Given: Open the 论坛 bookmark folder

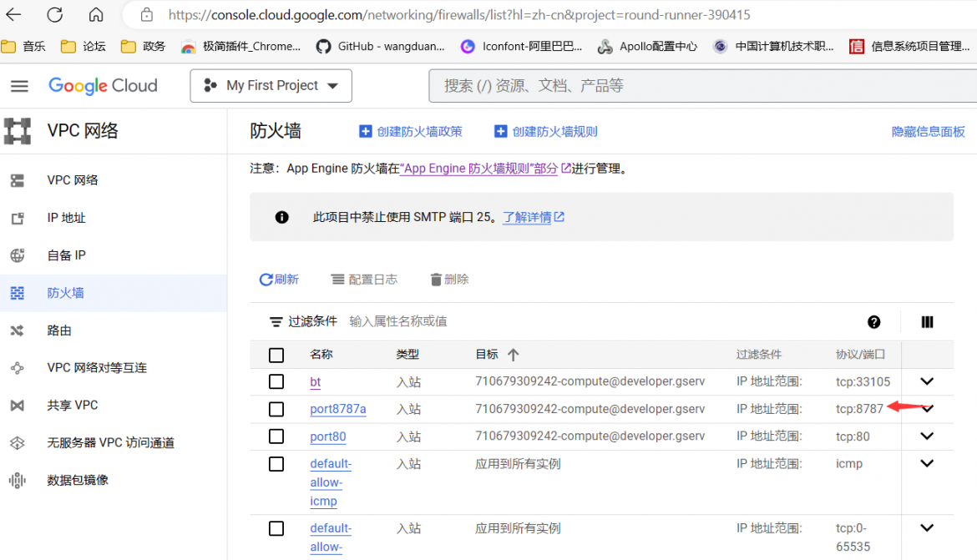Looking at the screenshot, I should tap(83, 46).
